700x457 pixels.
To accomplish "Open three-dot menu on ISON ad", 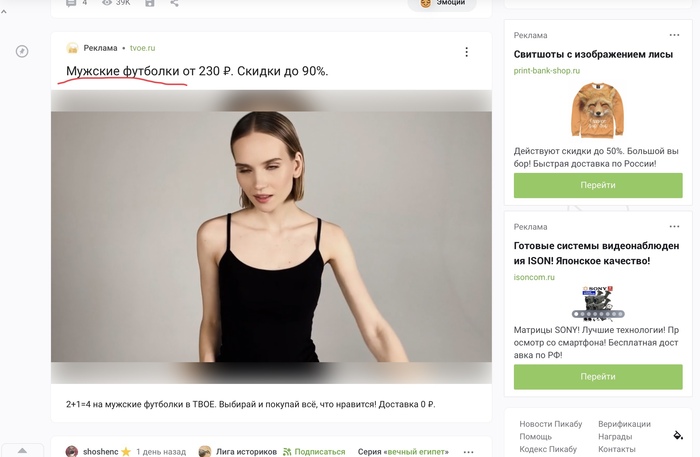I will tap(675, 227).
